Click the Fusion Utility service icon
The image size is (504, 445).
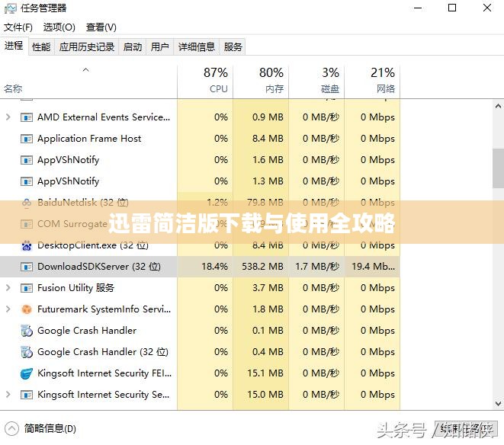(27, 288)
